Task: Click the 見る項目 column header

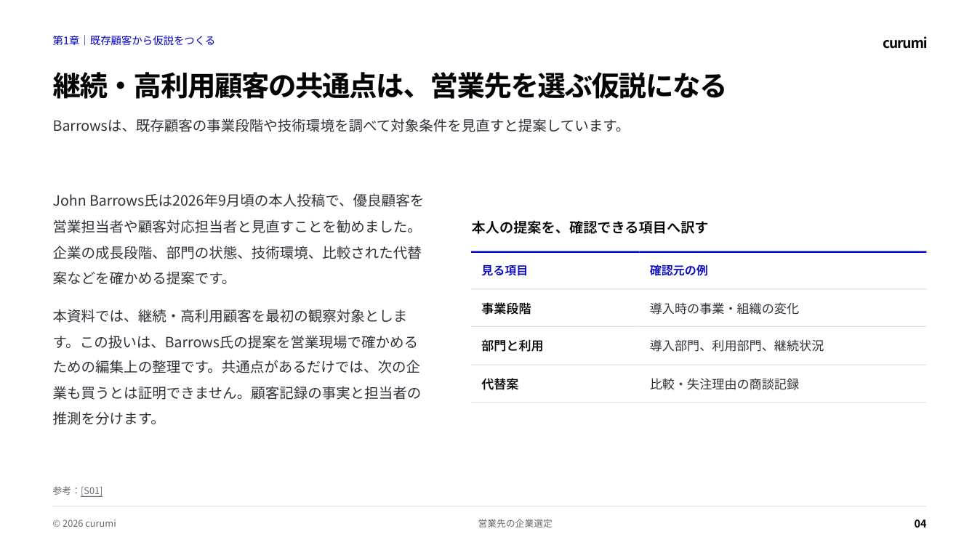Action: (x=505, y=270)
